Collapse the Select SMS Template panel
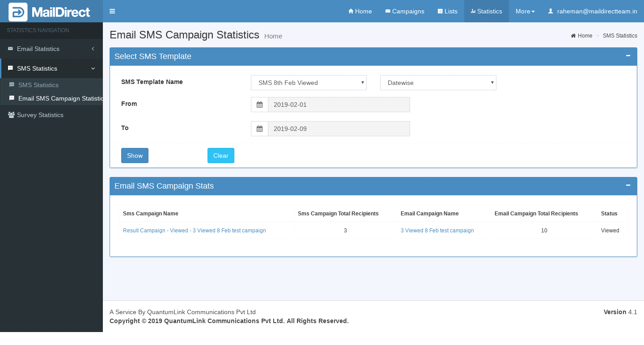 pyautogui.click(x=628, y=56)
